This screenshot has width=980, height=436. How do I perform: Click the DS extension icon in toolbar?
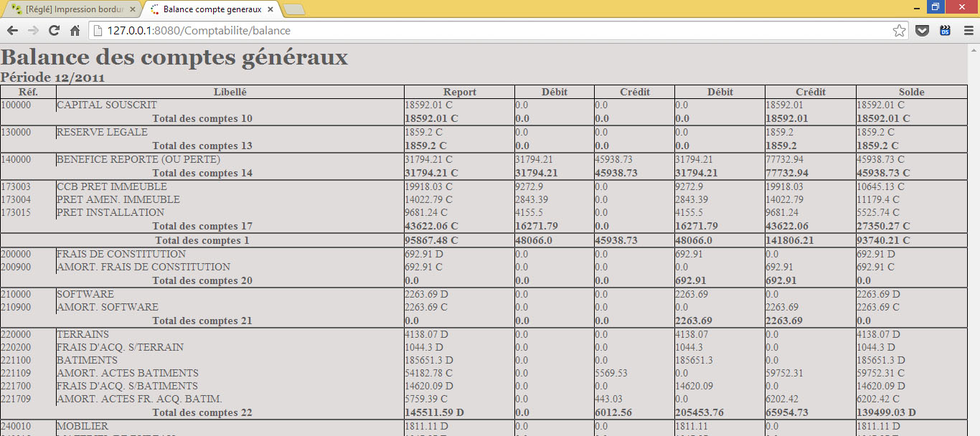point(945,31)
